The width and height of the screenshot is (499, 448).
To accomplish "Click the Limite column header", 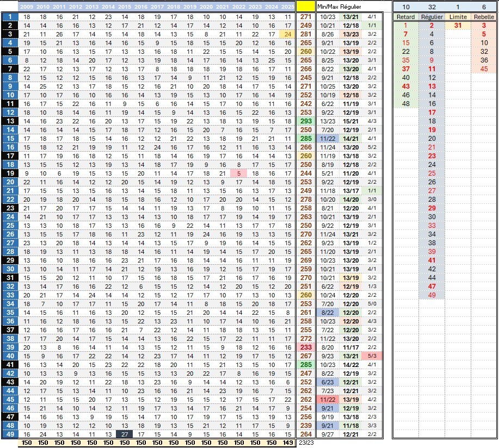I will 458,17.
